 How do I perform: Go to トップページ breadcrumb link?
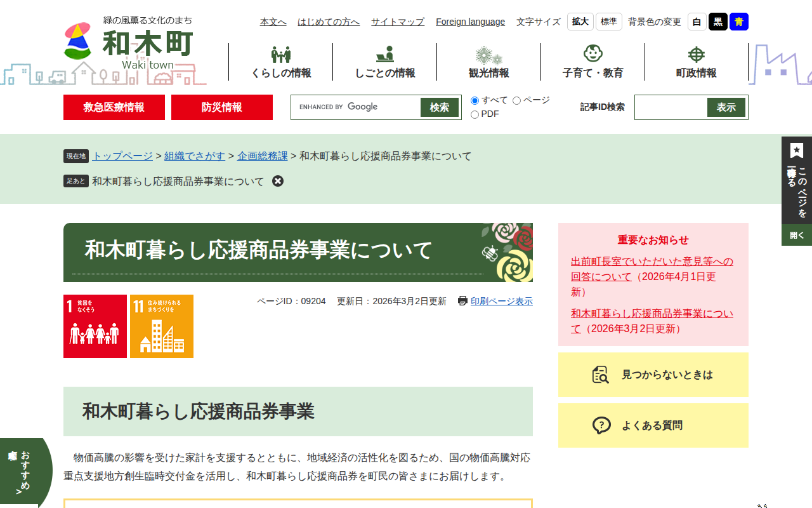[x=122, y=156]
